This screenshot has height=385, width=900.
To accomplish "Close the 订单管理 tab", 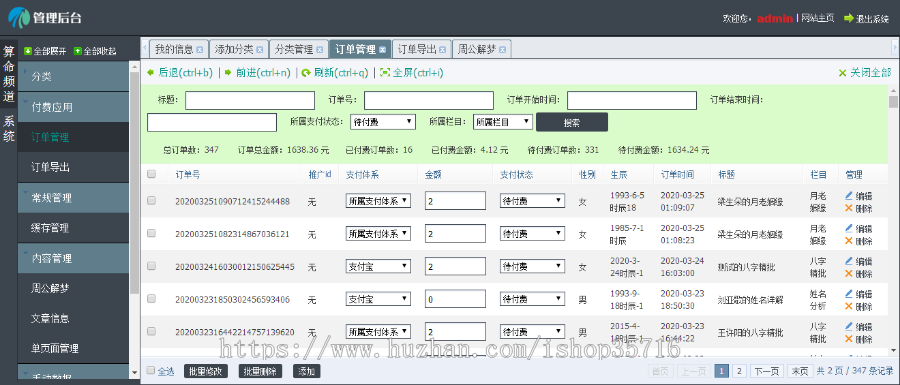I will click(x=382, y=50).
